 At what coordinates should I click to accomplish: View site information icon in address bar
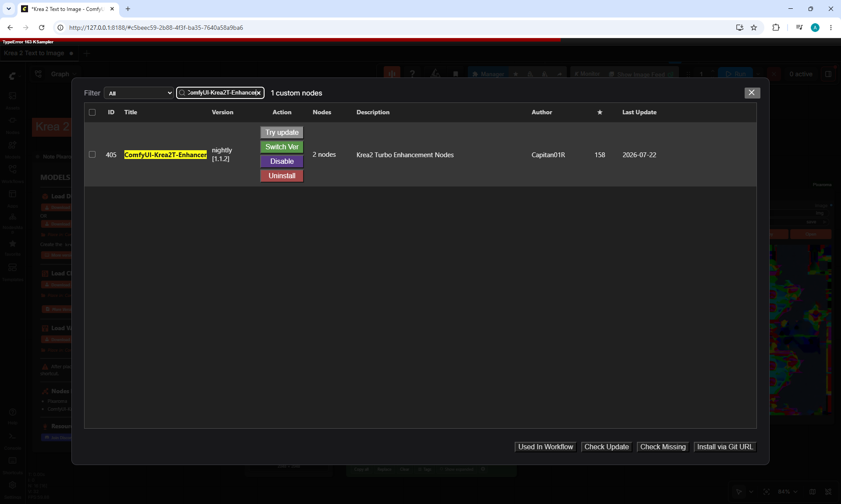coord(60,28)
